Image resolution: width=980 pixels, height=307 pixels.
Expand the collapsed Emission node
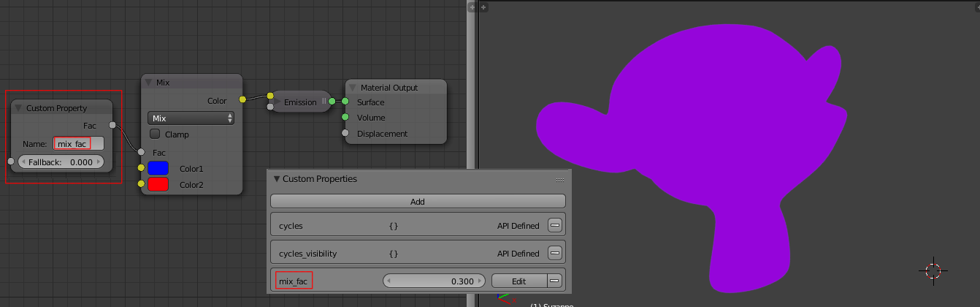276,102
